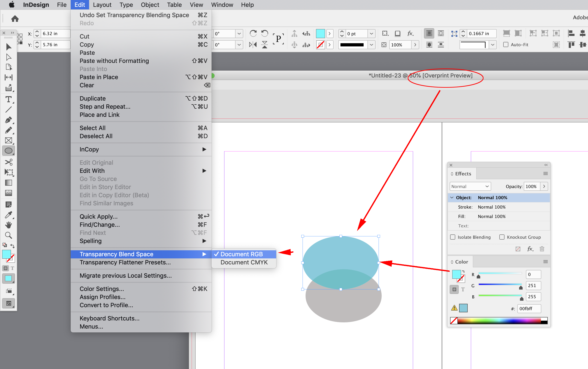Enable the Auto-Fit checkbox
The image size is (588, 369).
tap(506, 45)
